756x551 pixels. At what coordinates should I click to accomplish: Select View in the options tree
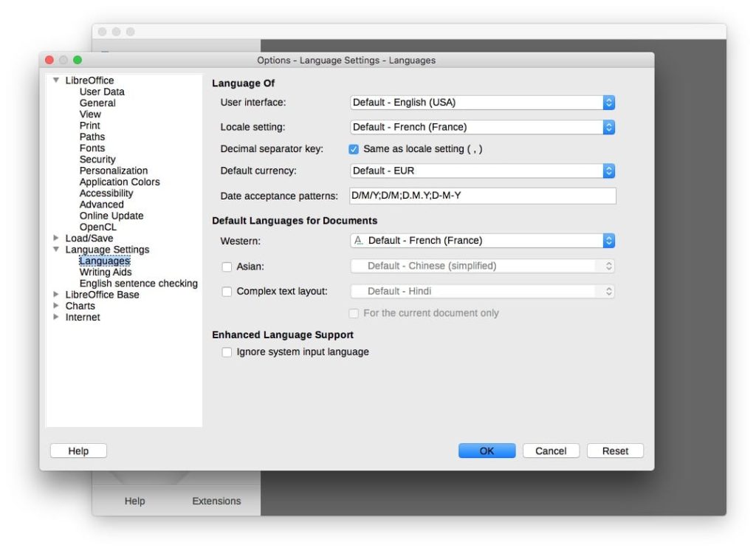(x=90, y=114)
